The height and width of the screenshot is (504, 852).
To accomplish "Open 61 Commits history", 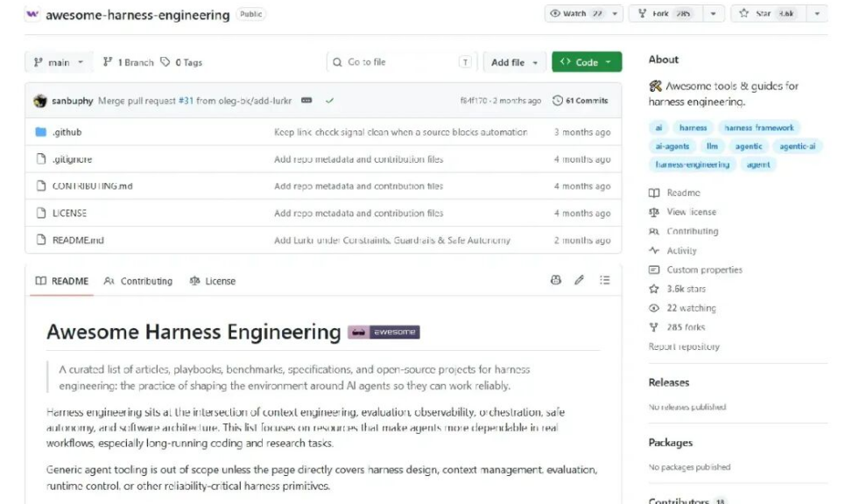I will coord(580,101).
